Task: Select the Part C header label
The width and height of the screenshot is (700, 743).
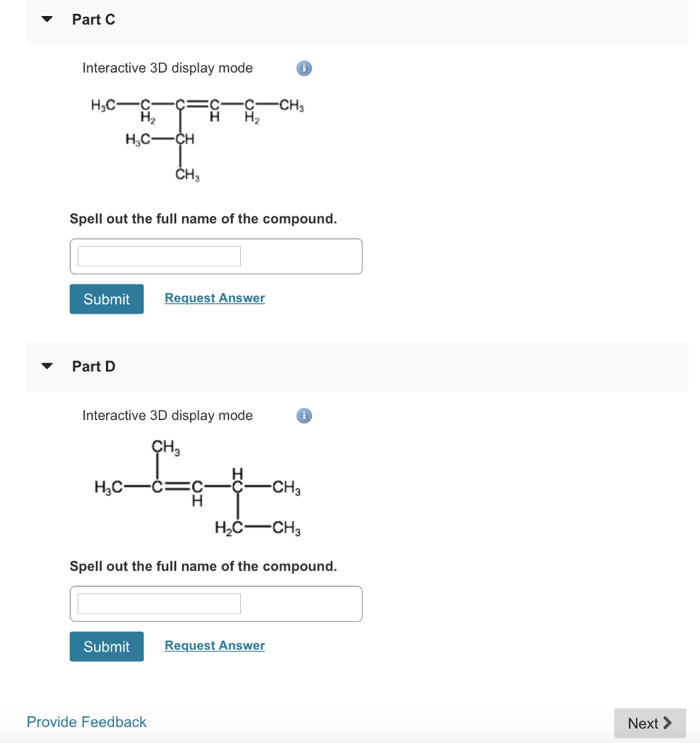Action: click(x=94, y=20)
